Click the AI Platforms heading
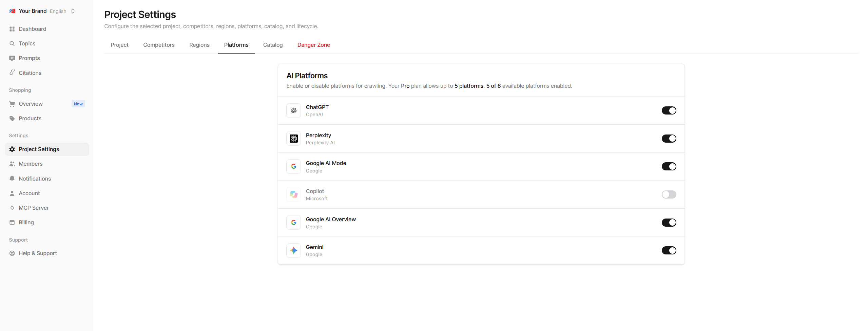 point(307,76)
